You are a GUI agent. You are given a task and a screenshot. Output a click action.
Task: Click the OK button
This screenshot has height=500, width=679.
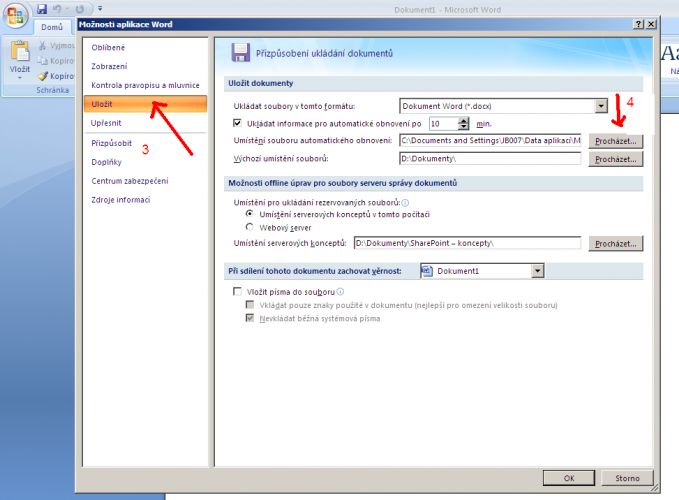click(569, 478)
